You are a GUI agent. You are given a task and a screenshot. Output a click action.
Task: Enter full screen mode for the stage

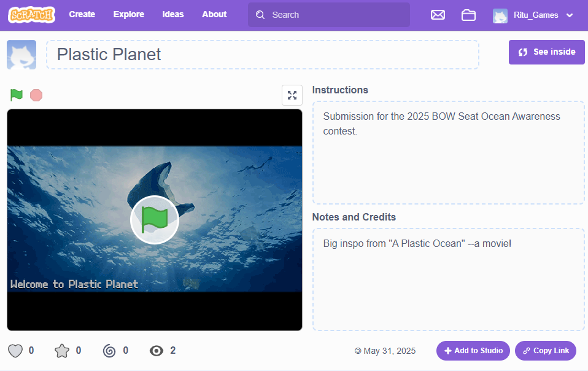pyautogui.click(x=292, y=95)
